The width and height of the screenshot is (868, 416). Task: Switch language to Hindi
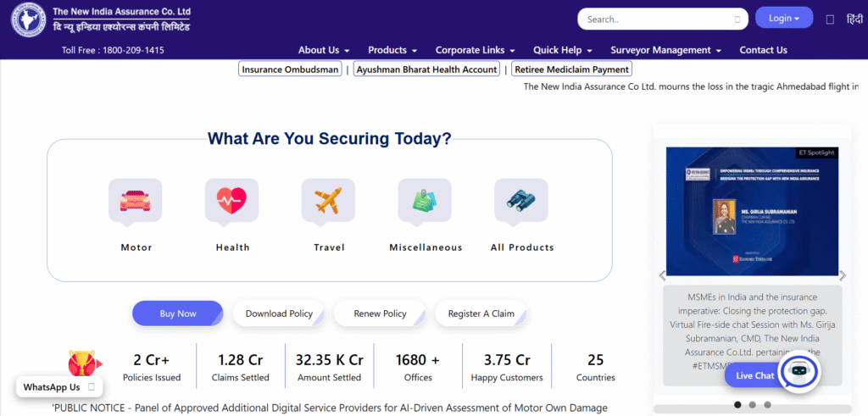pyautogui.click(x=854, y=19)
